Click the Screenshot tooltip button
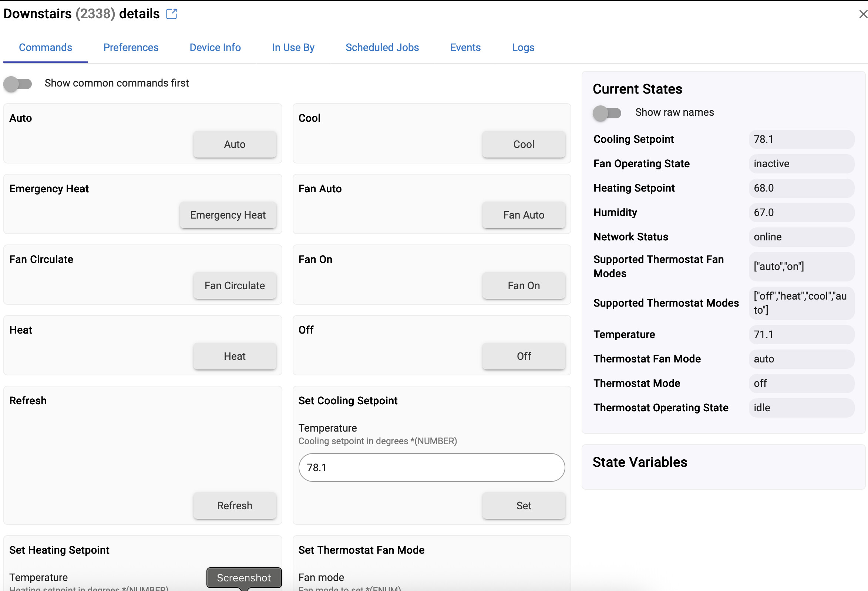Image resolution: width=868 pixels, height=591 pixels. [x=244, y=577]
